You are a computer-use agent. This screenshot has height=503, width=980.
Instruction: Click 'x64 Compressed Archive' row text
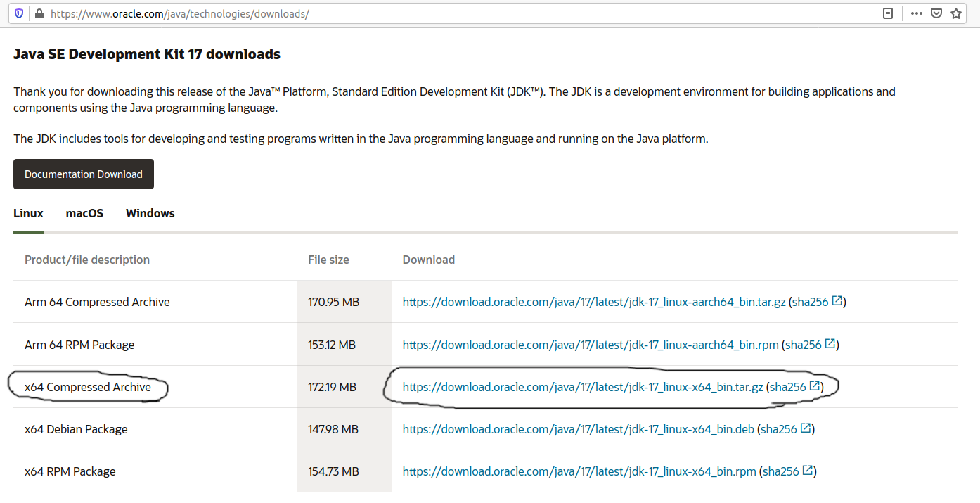pyautogui.click(x=88, y=387)
